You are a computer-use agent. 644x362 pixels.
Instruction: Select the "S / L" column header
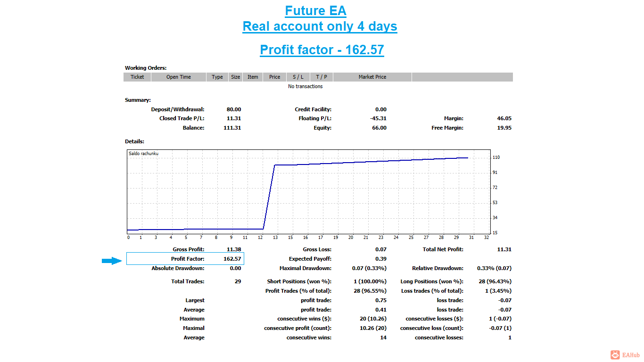tap(298, 77)
